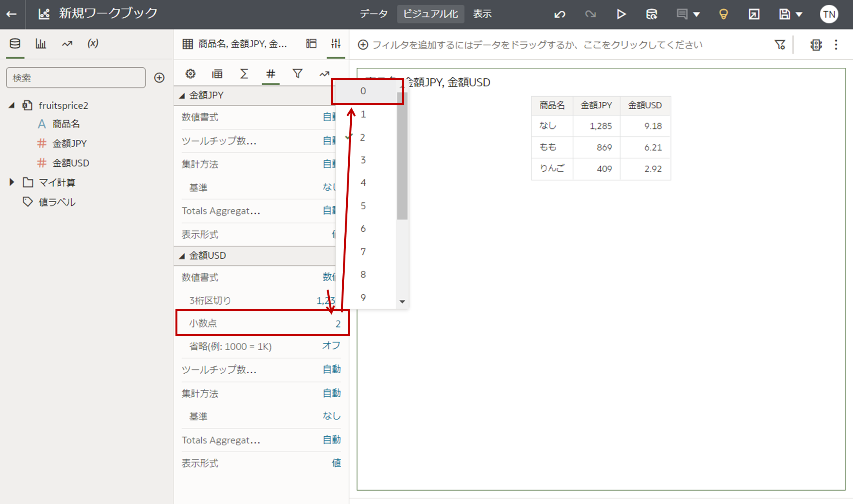This screenshot has height=504, width=853.
Task: Click the 小数点 value 2 link
Action: [x=338, y=324]
